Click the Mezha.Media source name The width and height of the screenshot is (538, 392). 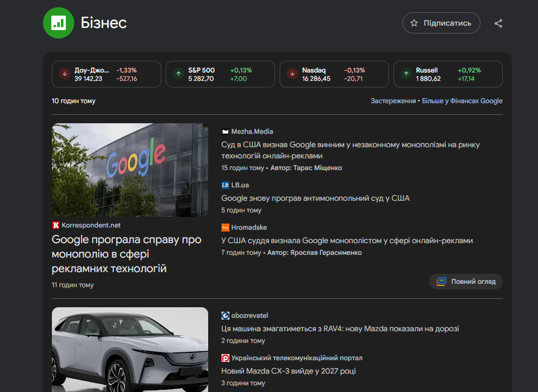252,132
